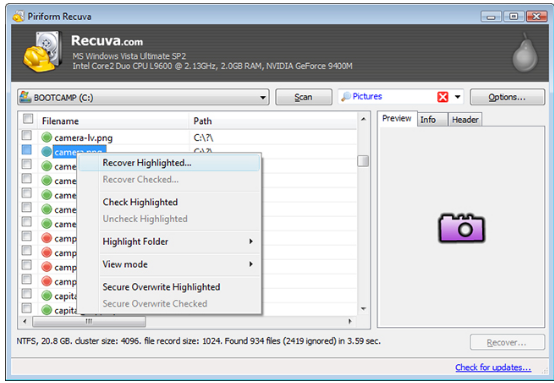
Task: Check the box for highlighted camera.png row
Action: point(26,150)
